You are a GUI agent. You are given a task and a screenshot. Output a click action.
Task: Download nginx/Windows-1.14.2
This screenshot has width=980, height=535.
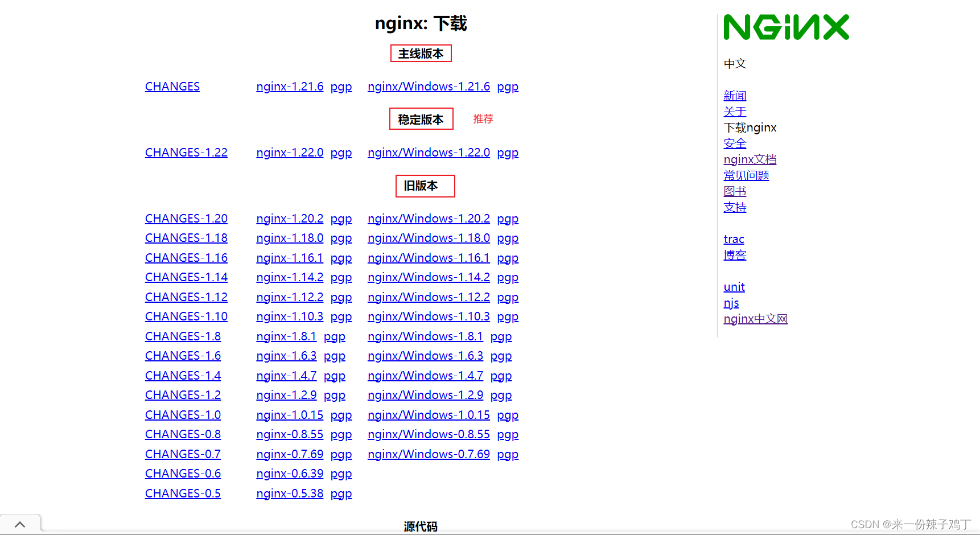tap(429, 277)
